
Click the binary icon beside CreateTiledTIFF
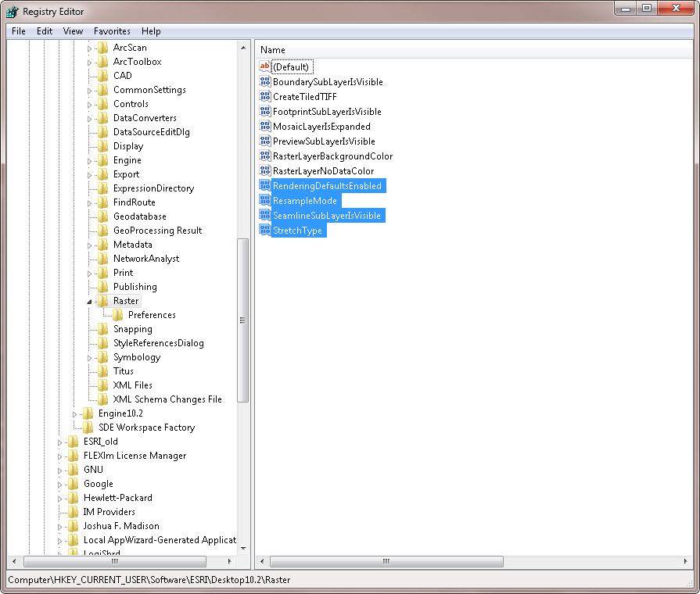coord(264,96)
